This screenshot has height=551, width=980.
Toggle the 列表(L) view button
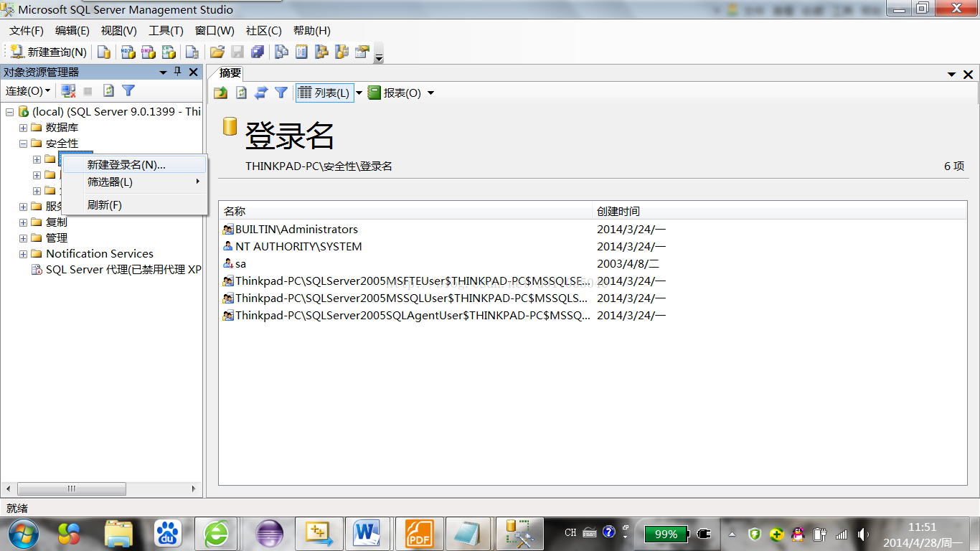click(324, 93)
